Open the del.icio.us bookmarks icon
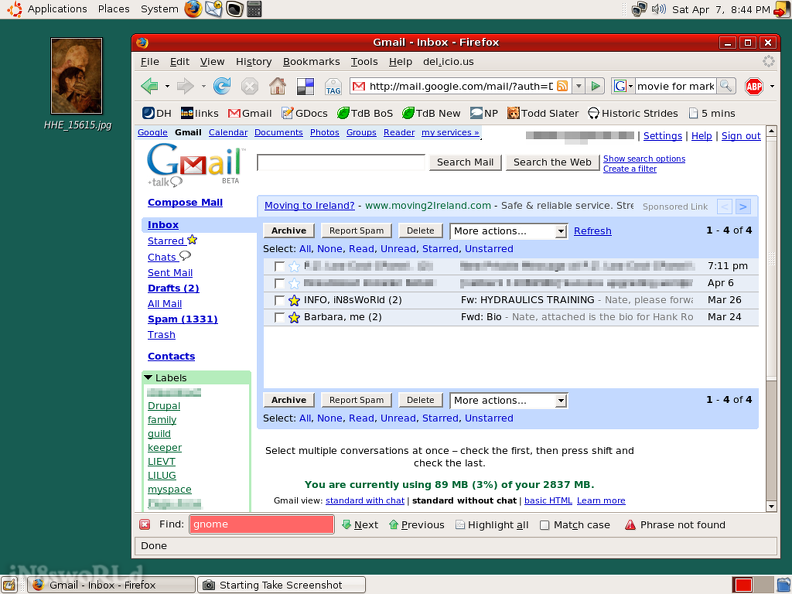This screenshot has height=594, width=792. tap(305, 86)
